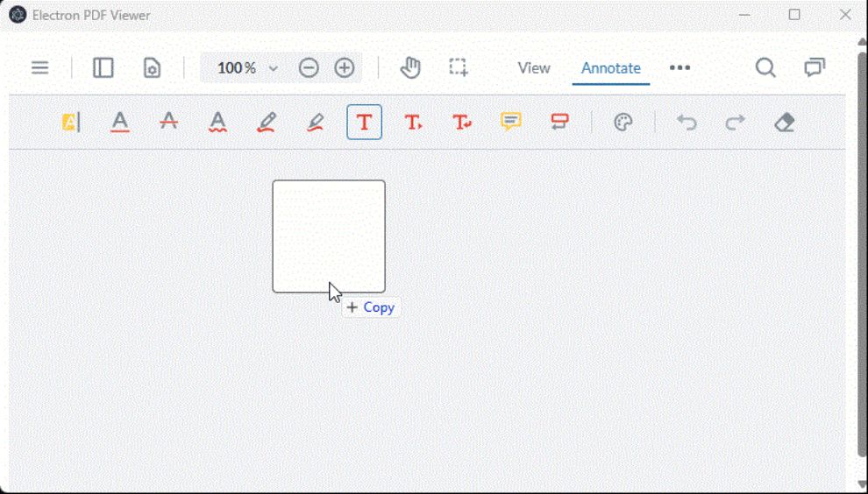Open the search panel
The height and width of the screenshot is (494, 868).
tap(765, 67)
